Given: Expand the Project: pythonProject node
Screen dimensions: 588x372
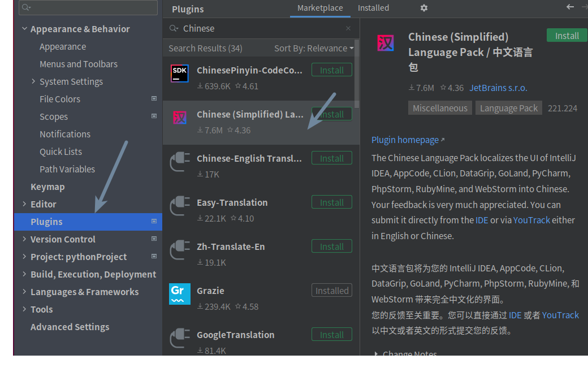Looking at the screenshot, I should (24, 257).
